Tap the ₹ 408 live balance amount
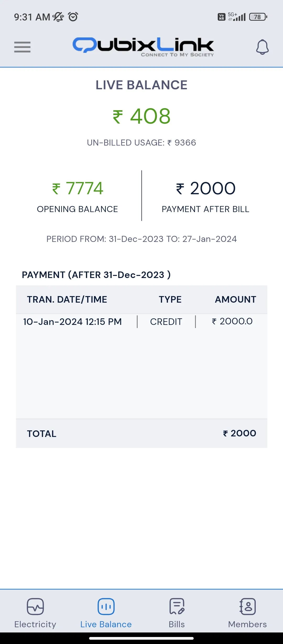The width and height of the screenshot is (283, 644). pyautogui.click(x=141, y=116)
